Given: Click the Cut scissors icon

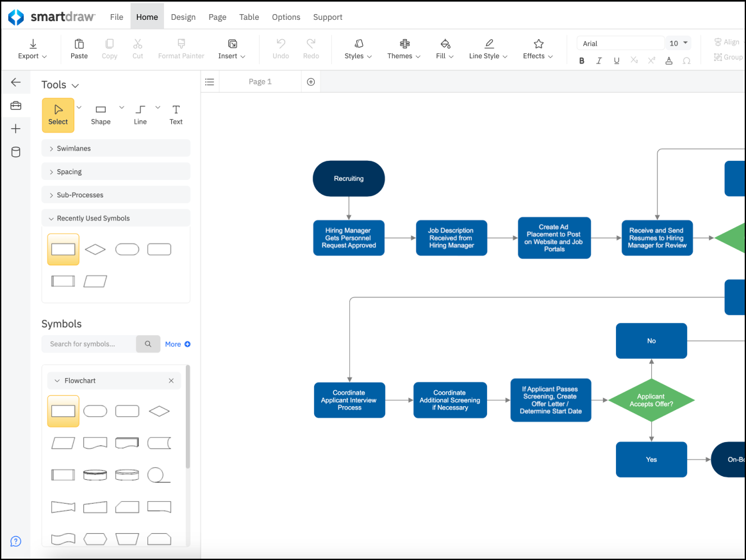Looking at the screenshot, I should coord(138,44).
